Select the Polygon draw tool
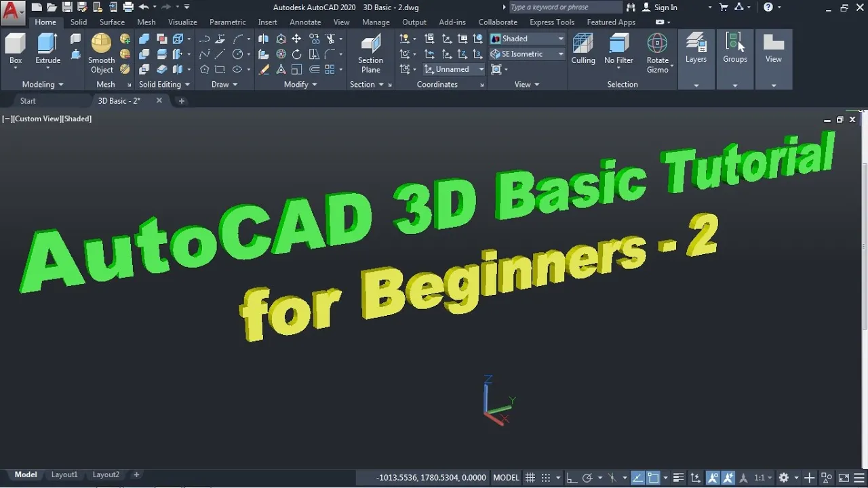This screenshot has width=868, height=488. click(204, 69)
